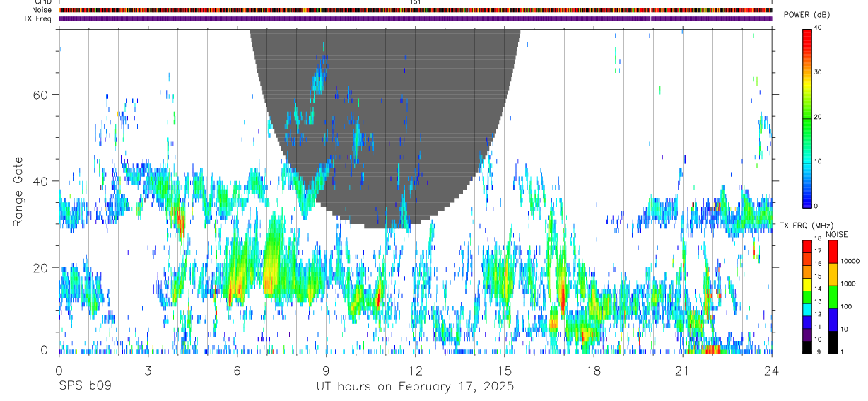Select the yellow 14 MHz frequency swatch

[x=807, y=285]
